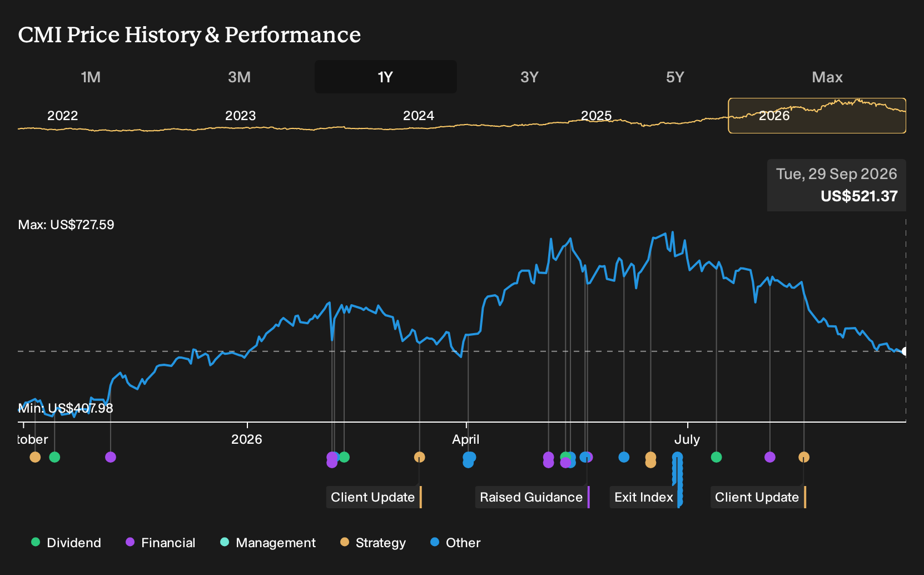924x575 pixels.
Task: Click the blue Other markers at April
Action: 469,459
